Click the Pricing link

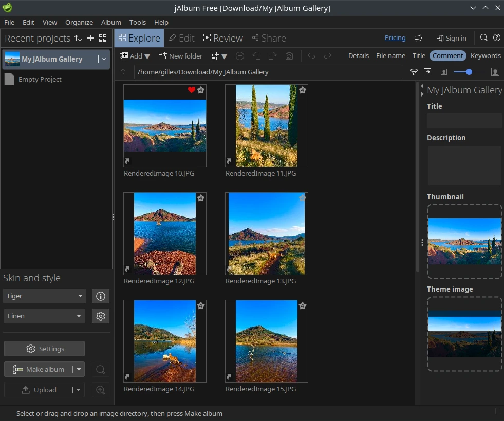click(x=395, y=38)
